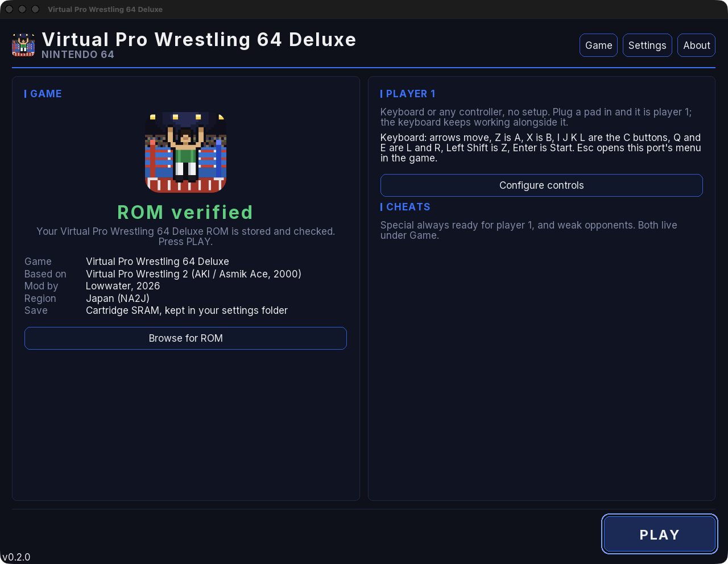Launch the game with PLAY

click(x=660, y=534)
